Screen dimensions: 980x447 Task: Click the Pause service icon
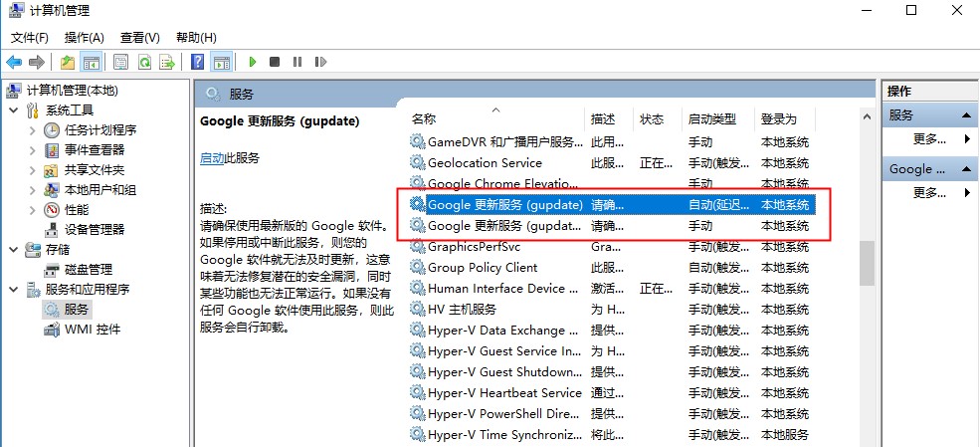point(297,62)
